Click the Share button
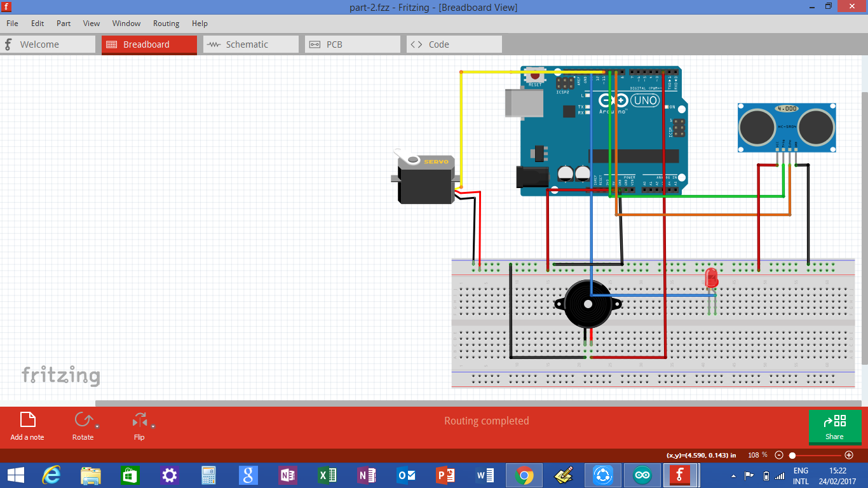868x488 pixels. 834,426
